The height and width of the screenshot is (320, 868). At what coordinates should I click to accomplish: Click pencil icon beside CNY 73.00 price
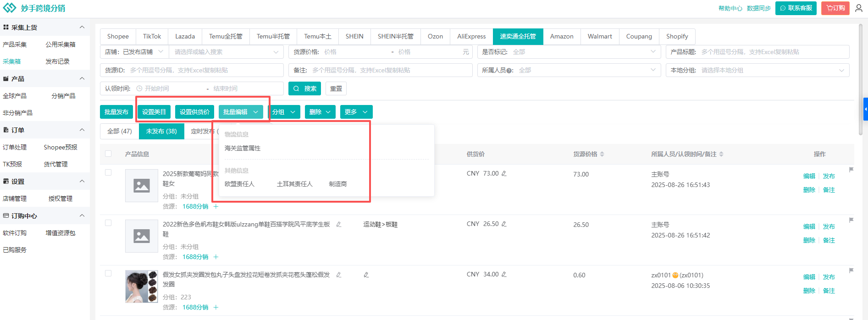tap(504, 174)
